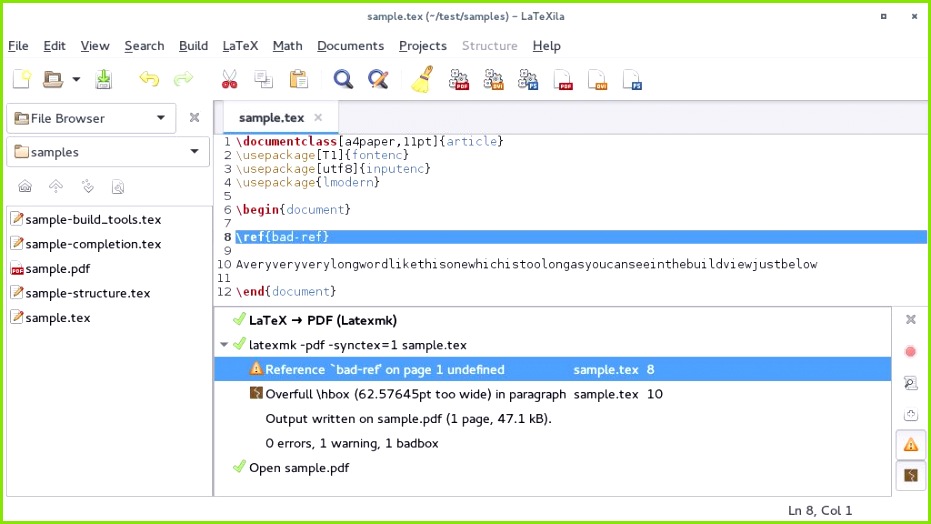Image resolution: width=931 pixels, height=524 pixels.
Task: Open the Math menu
Action: click(287, 46)
